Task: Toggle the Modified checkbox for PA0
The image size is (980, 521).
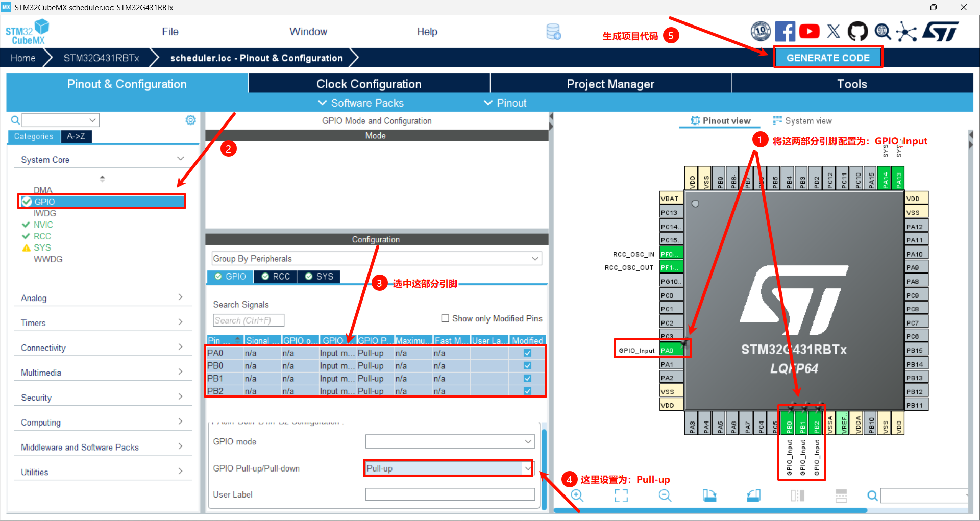Action: tap(527, 353)
